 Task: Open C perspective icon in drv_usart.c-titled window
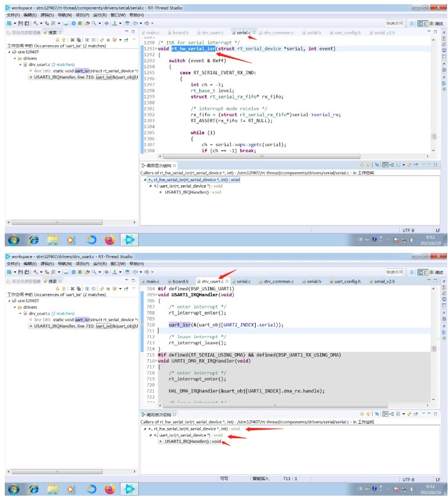[422, 272]
